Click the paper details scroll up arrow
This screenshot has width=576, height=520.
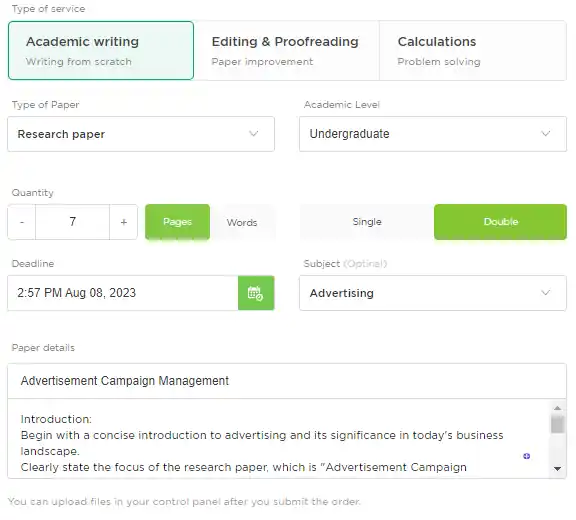[x=557, y=408]
